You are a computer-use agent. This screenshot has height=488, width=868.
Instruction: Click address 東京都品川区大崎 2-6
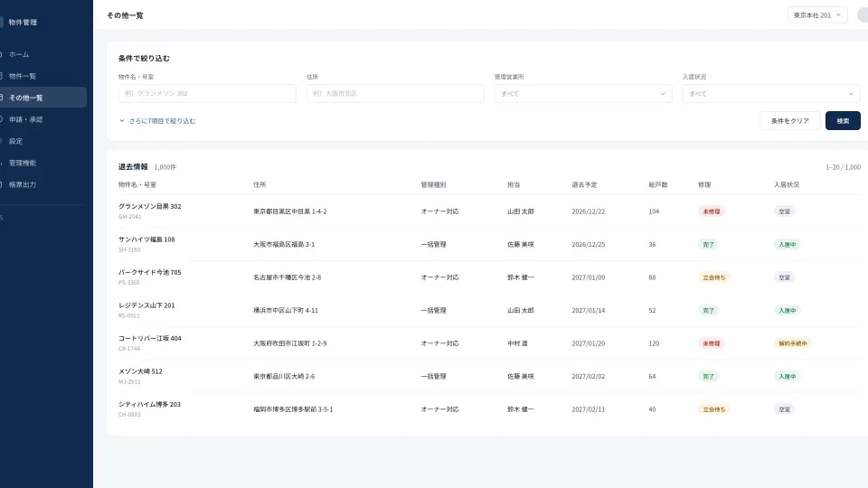pyautogui.click(x=284, y=376)
